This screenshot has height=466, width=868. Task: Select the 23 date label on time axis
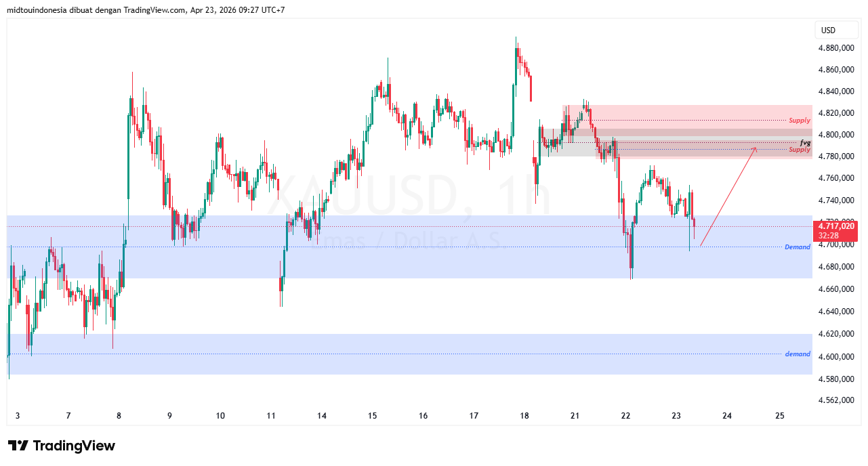coord(676,416)
